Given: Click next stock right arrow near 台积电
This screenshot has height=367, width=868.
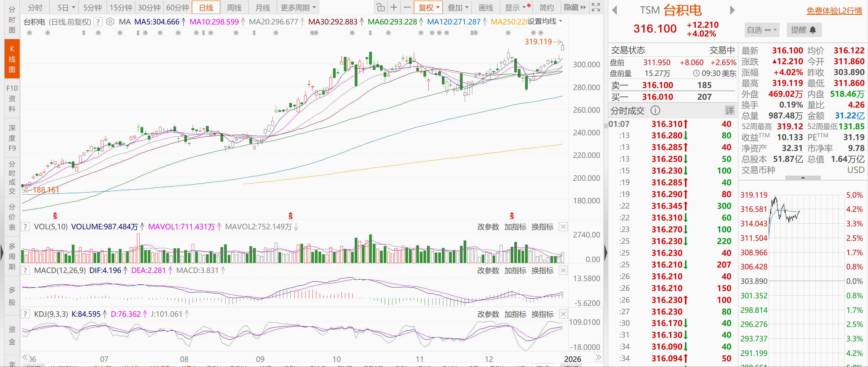Looking at the screenshot, I should pyautogui.click(x=732, y=11).
